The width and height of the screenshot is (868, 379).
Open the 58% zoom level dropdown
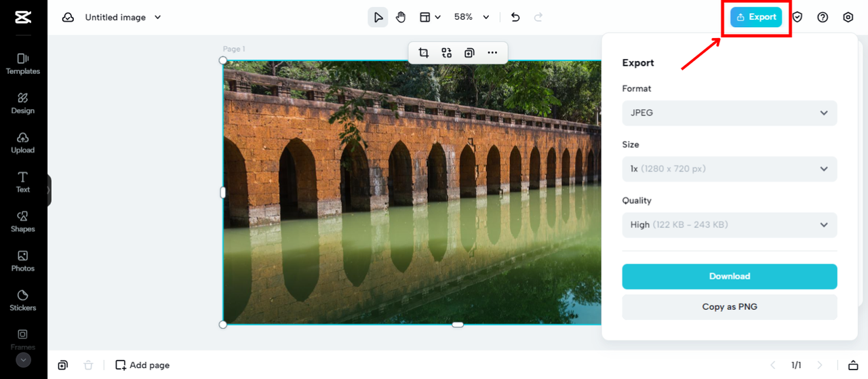click(471, 17)
